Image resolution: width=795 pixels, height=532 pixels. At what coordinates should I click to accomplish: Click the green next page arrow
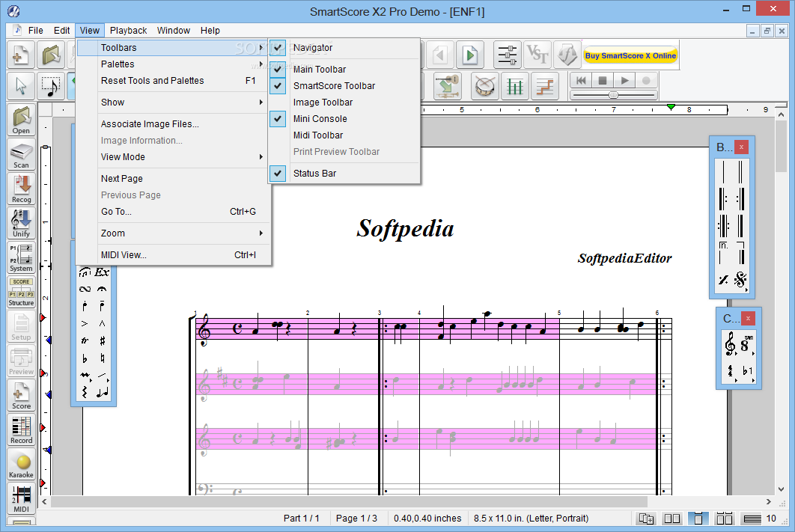click(x=470, y=55)
